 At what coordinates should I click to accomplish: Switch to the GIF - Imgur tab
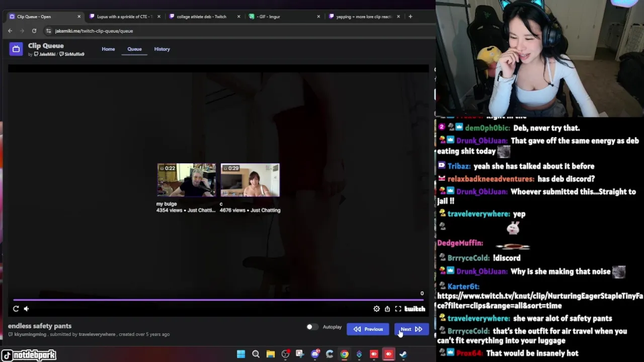coord(284,17)
